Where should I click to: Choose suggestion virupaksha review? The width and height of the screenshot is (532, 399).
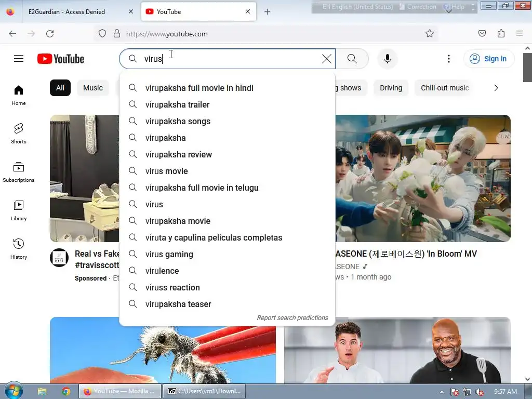(x=228, y=154)
